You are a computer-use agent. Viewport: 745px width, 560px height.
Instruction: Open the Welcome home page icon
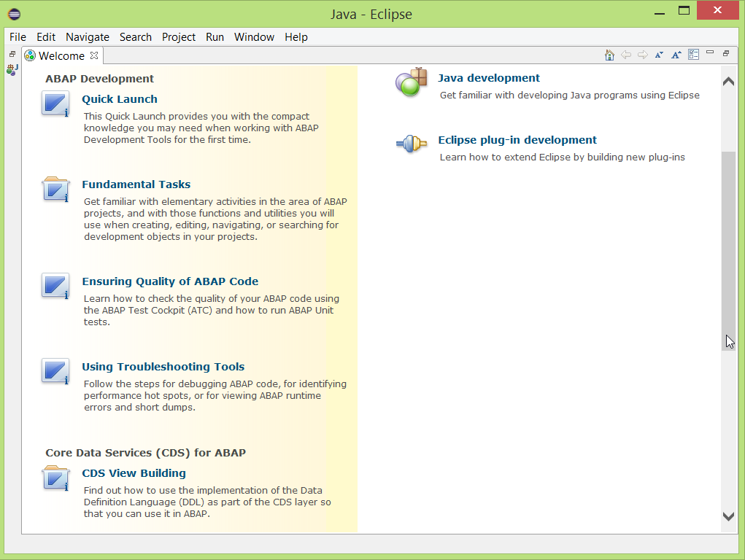609,54
